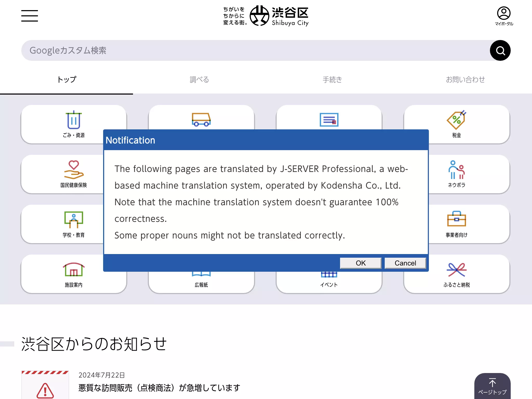Click the date 2024年7月22日
This screenshot has height=399, width=532.
(x=102, y=375)
